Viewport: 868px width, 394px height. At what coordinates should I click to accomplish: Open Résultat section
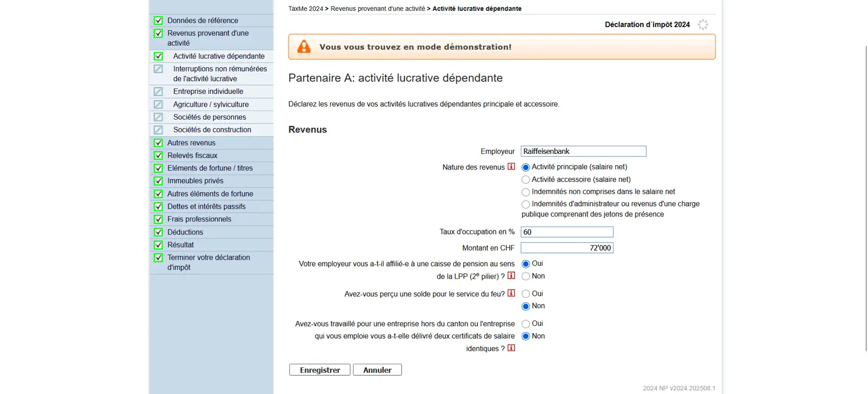click(x=180, y=245)
